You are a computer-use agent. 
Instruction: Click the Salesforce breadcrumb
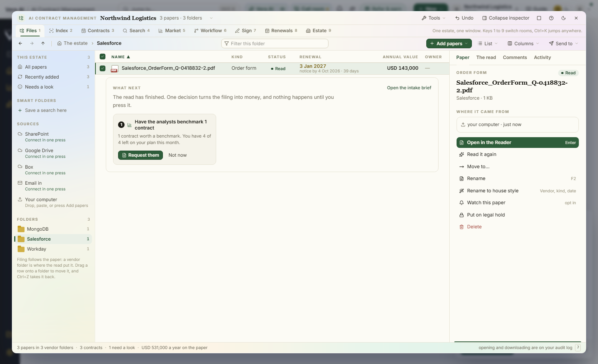pyautogui.click(x=109, y=43)
